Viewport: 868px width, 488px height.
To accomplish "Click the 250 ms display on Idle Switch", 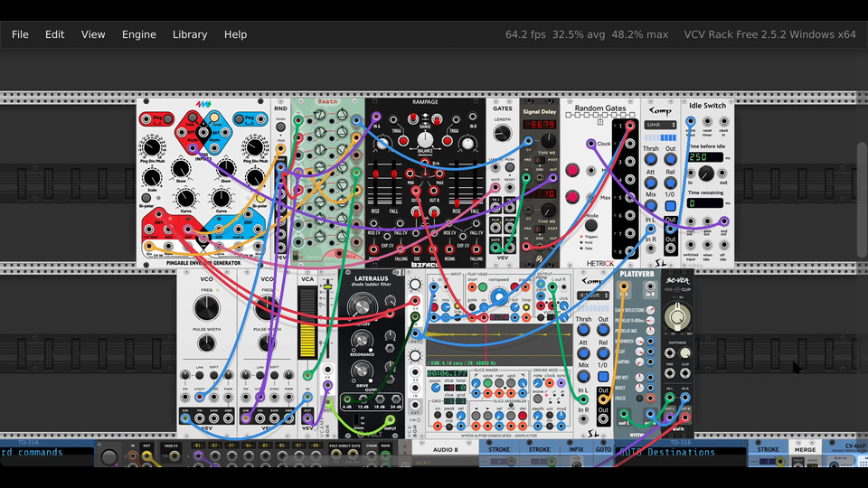I will click(x=705, y=157).
